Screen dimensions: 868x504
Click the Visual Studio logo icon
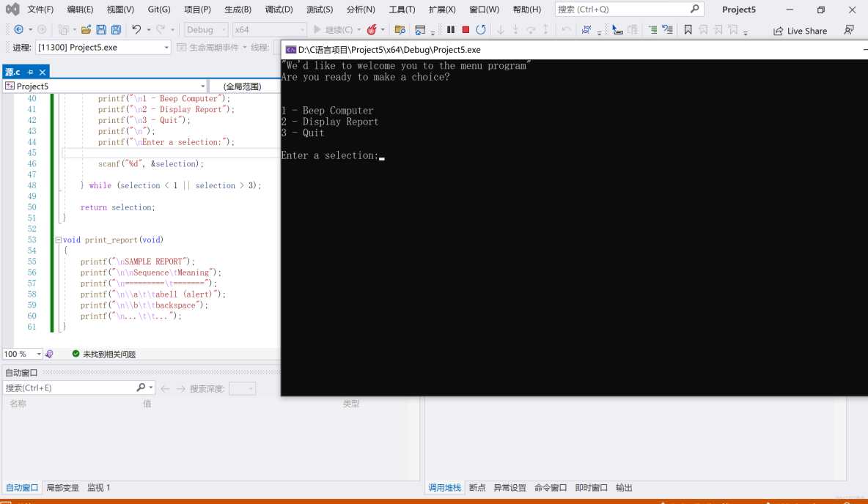click(x=12, y=9)
